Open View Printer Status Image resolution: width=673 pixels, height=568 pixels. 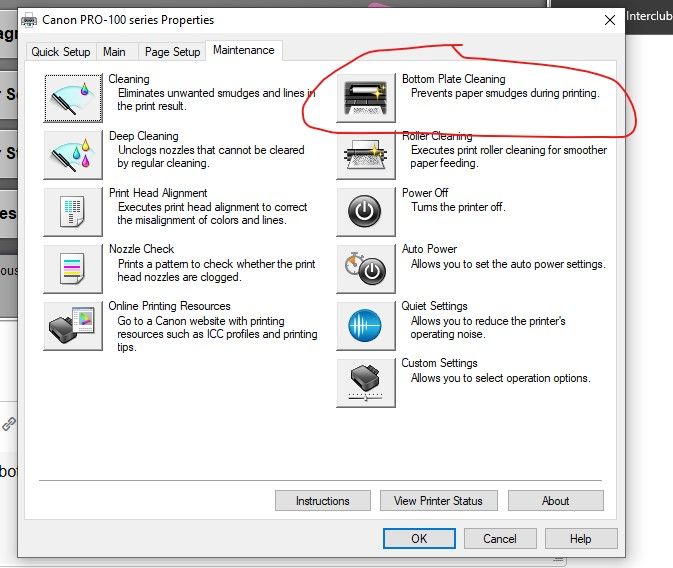click(438, 501)
